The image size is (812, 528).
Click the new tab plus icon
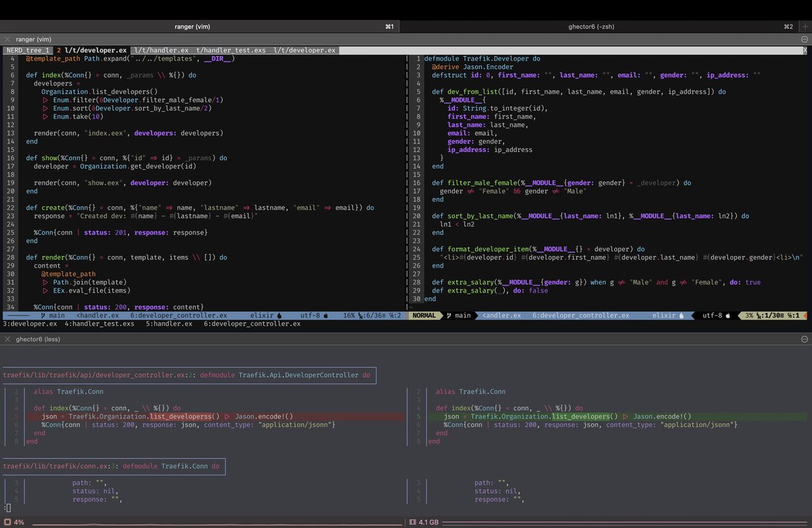point(805,26)
